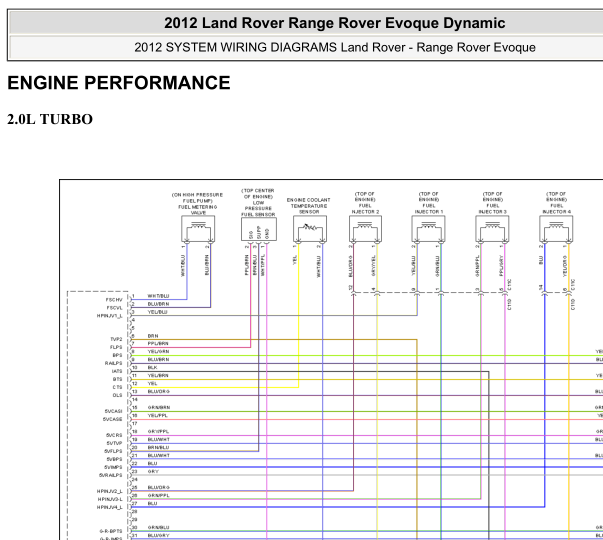The image size is (603, 540).
Task: Click the Fuel Injector 1 coil symbol
Action: pyautogui.click(x=428, y=229)
